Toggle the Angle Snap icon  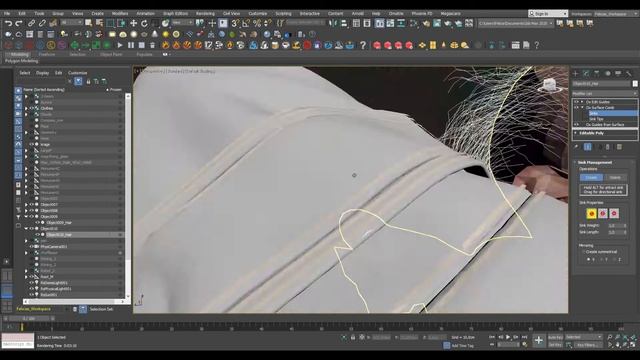246,24
